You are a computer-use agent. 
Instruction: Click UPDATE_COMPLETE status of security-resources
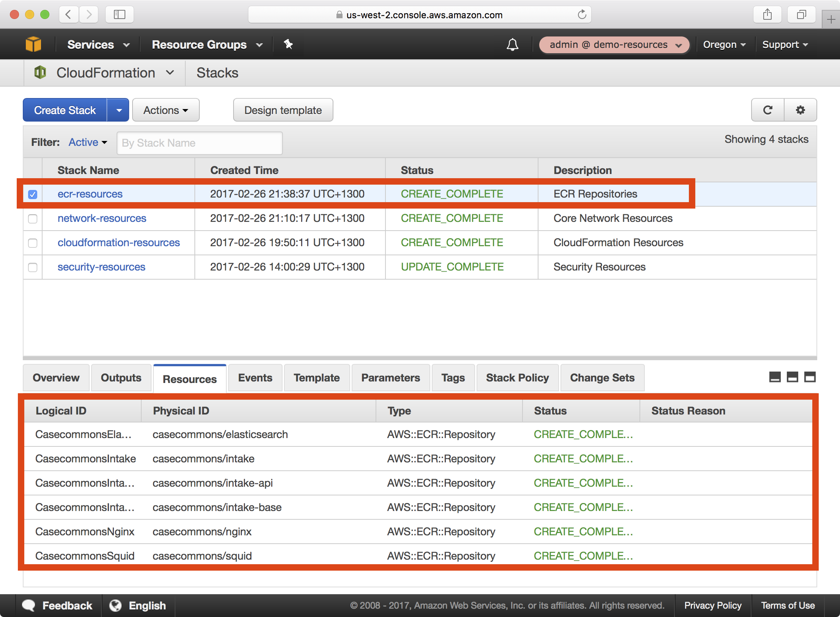point(452,267)
